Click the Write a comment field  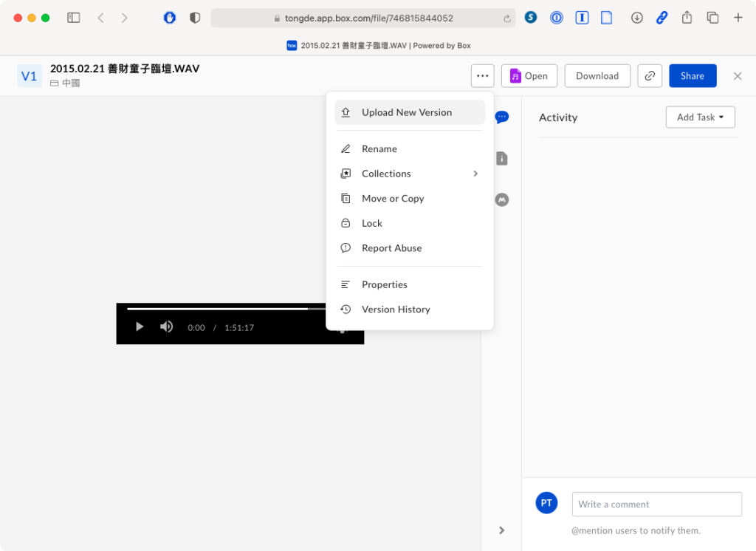point(656,504)
